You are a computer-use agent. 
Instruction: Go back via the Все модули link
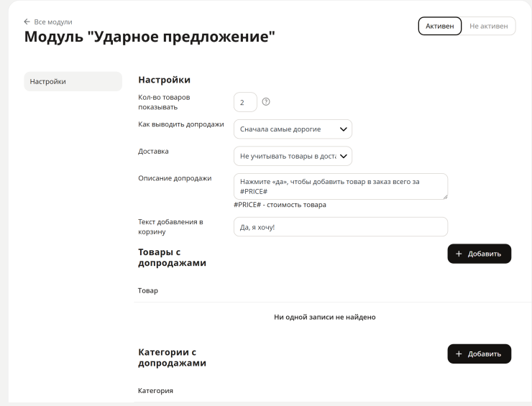tap(53, 22)
